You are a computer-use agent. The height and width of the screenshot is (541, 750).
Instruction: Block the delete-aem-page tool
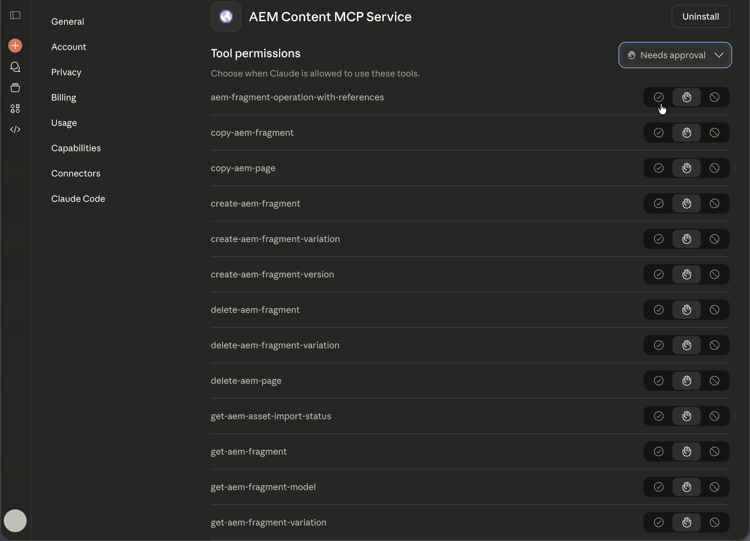(714, 381)
